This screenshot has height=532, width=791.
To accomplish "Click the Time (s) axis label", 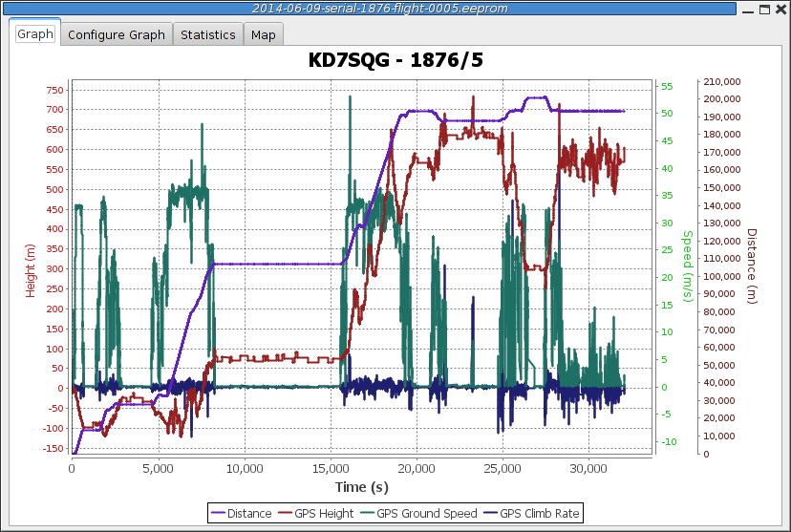I will pos(362,487).
